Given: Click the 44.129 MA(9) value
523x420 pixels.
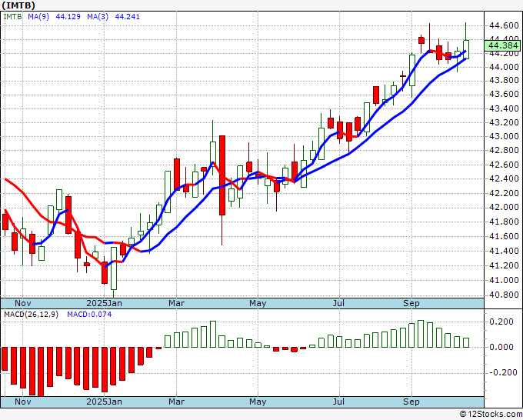Looking at the screenshot, I should point(68,17).
